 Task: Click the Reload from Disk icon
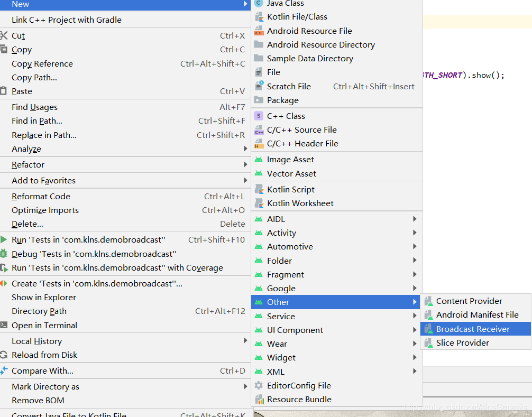point(3,355)
